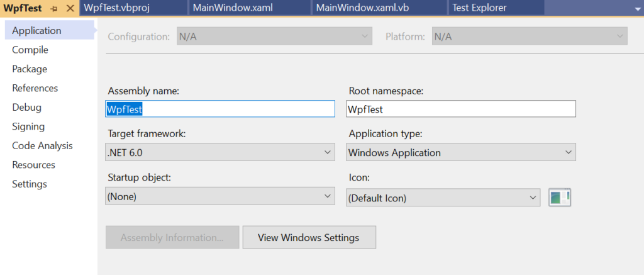The width and height of the screenshot is (644, 275).
Task: Click the Assembly Information button
Action: click(172, 237)
